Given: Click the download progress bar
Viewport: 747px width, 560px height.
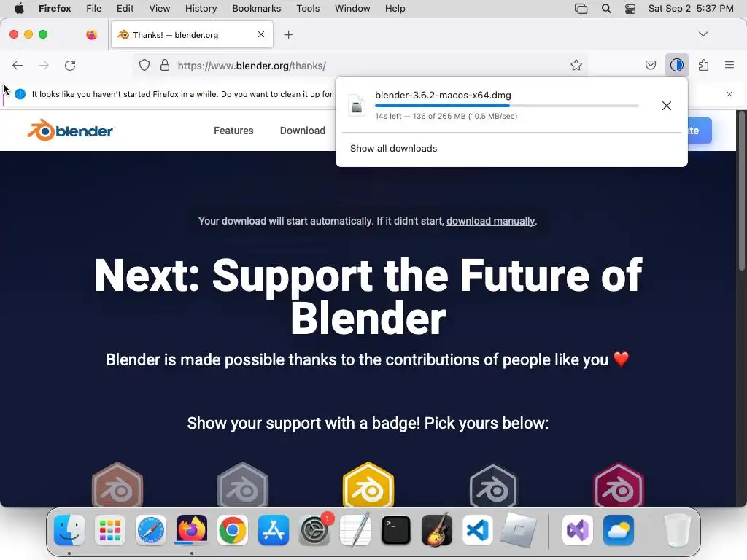Looking at the screenshot, I should coord(506,106).
